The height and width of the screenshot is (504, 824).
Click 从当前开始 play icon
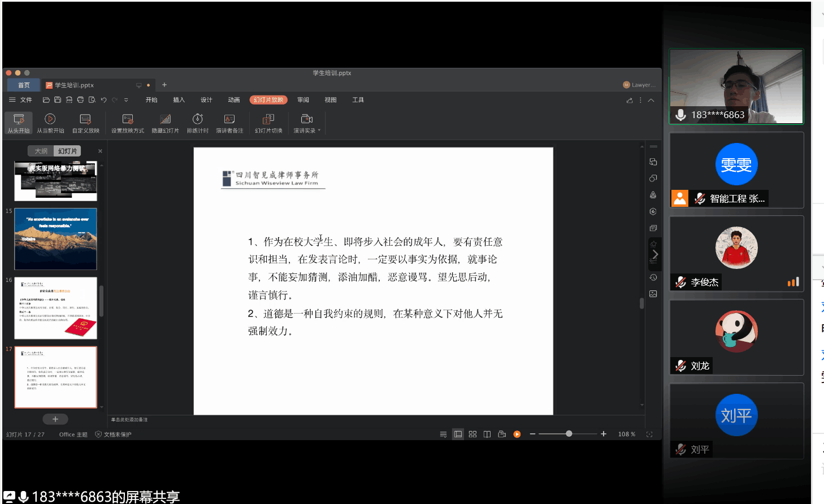point(50,119)
